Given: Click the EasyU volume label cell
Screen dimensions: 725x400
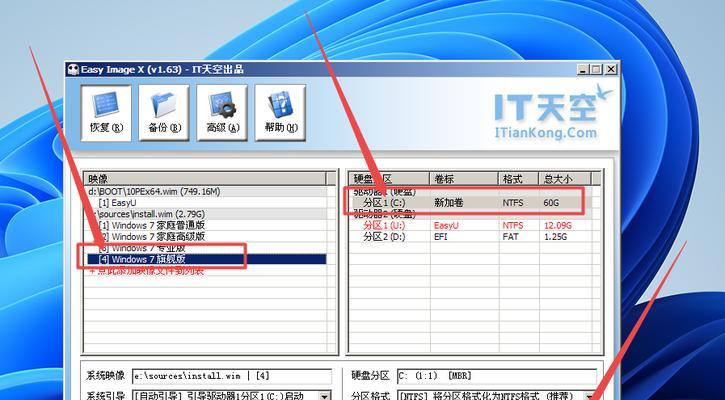Looking at the screenshot, I should pyautogui.click(x=446, y=225).
